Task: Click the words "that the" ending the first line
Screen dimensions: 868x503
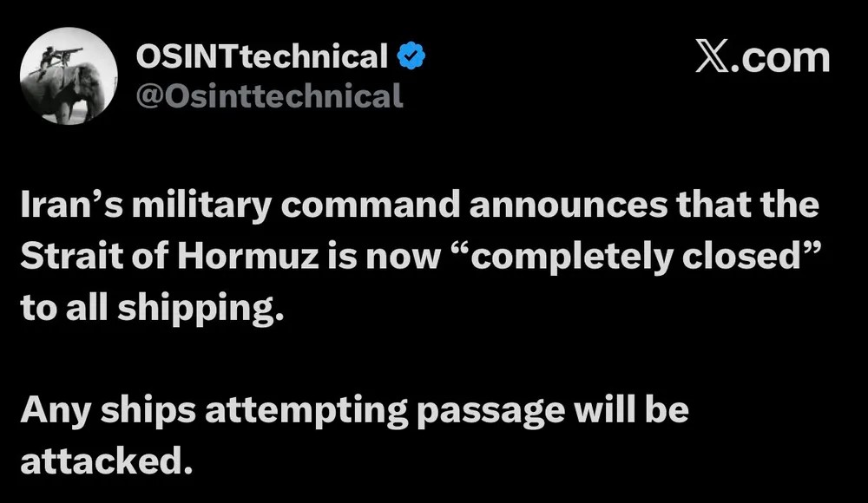Action: click(747, 204)
